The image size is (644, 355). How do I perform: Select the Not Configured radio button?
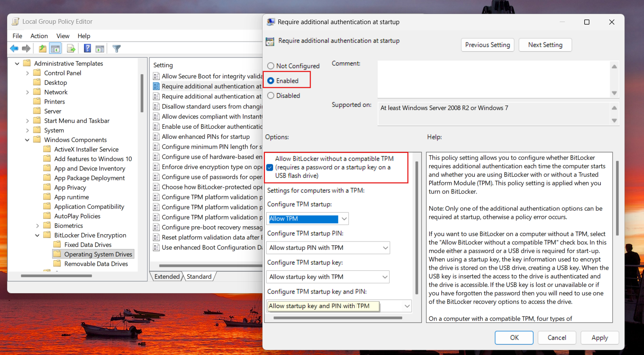[270, 66]
